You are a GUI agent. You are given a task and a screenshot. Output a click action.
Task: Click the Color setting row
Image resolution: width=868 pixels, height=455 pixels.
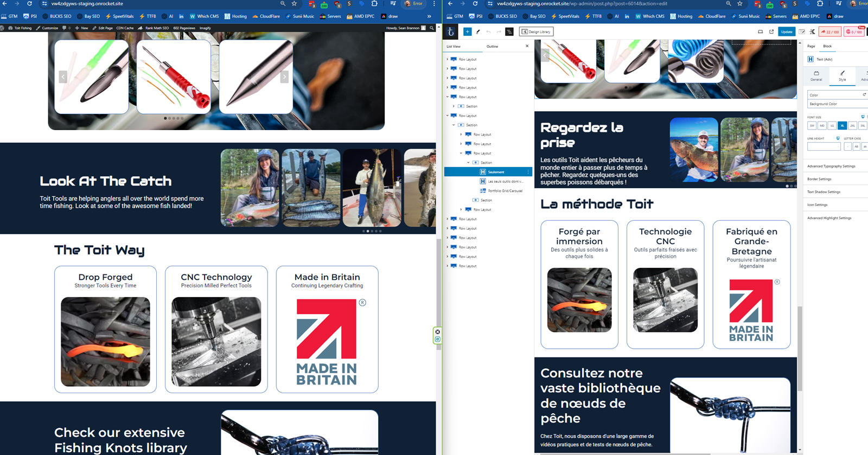837,95
